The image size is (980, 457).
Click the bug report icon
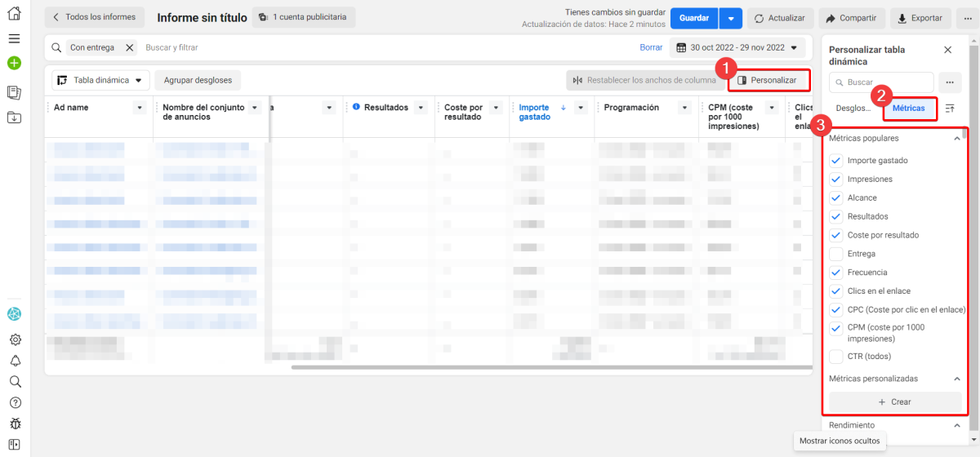pyautogui.click(x=15, y=424)
